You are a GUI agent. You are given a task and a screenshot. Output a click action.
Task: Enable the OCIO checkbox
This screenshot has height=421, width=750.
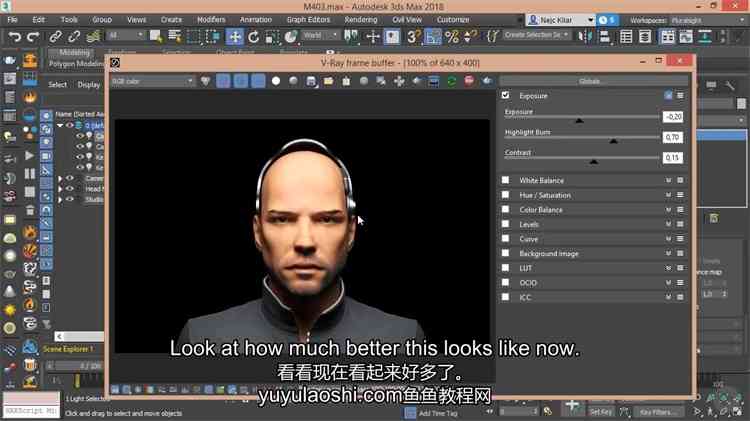click(506, 282)
